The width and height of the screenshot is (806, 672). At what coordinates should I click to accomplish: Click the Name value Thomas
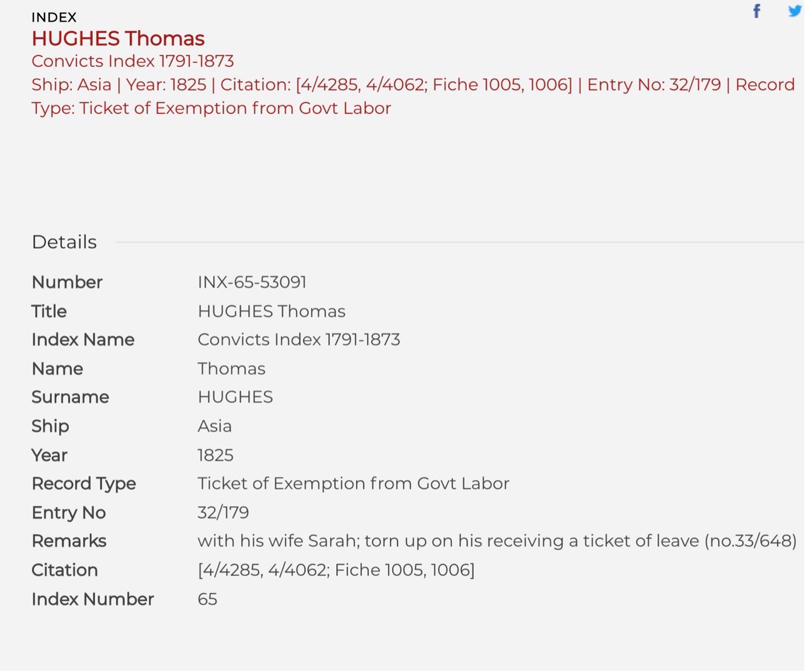pos(231,369)
